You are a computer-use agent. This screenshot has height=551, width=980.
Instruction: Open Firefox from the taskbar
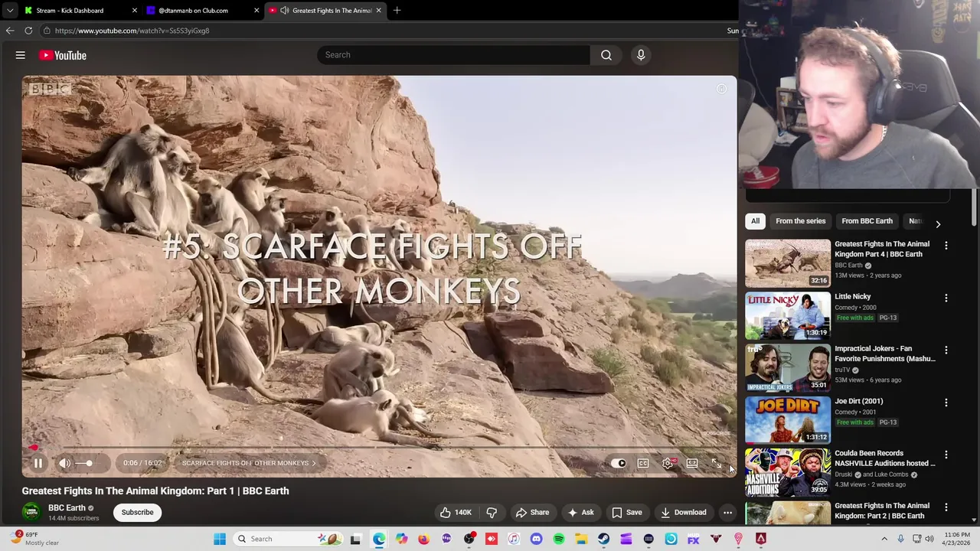(423, 539)
